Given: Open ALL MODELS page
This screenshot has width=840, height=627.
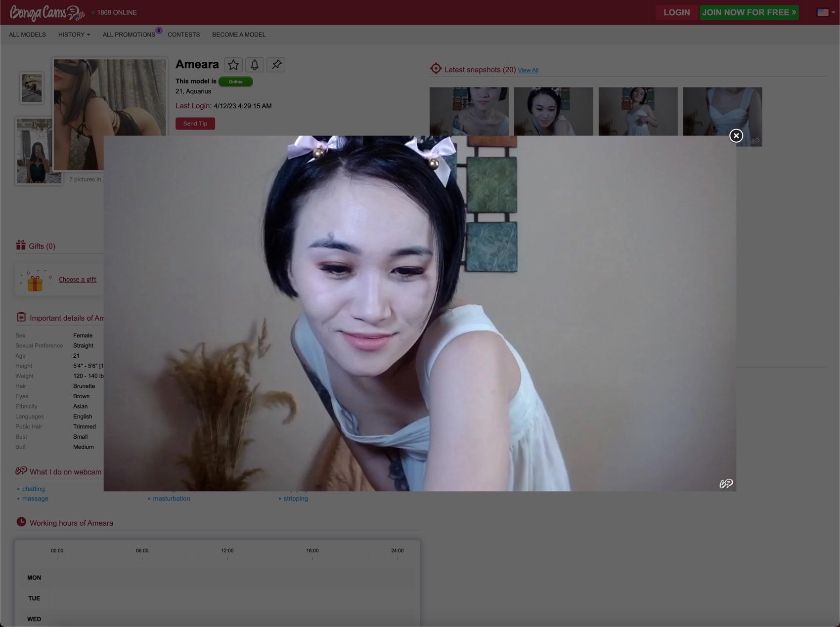Looking at the screenshot, I should click(27, 35).
